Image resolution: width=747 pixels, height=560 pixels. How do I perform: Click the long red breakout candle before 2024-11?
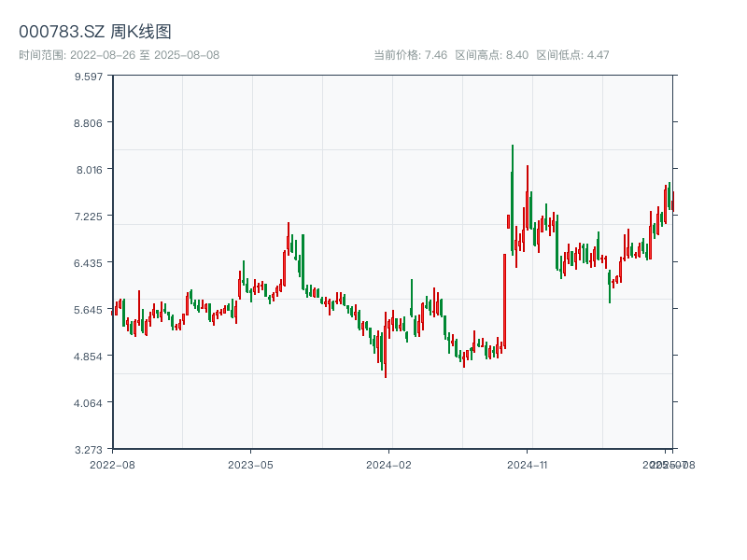point(504,299)
